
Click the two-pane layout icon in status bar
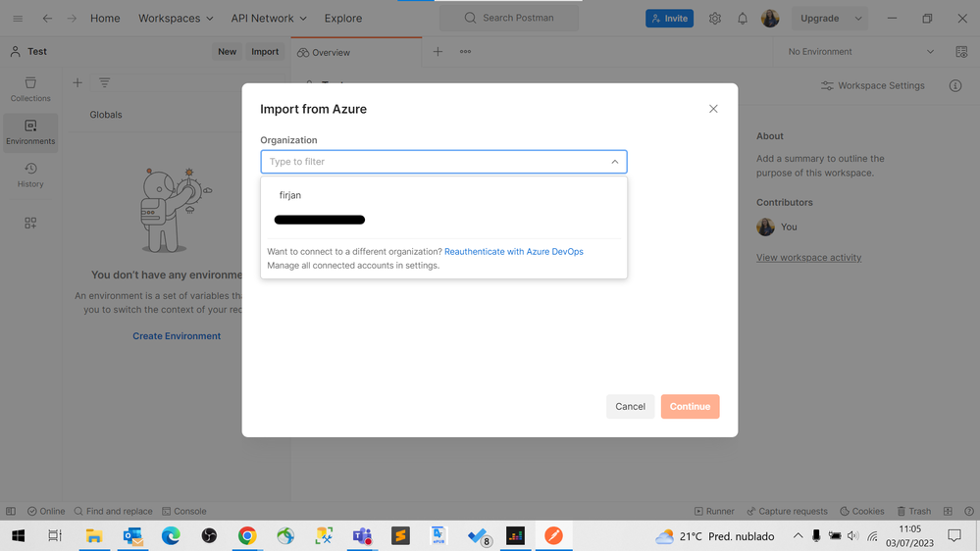click(949, 511)
